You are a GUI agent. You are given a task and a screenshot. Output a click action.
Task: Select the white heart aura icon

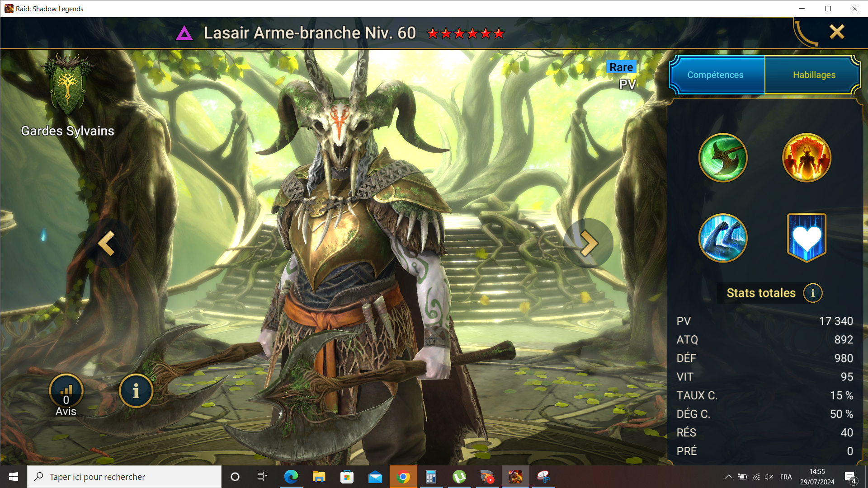click(807, 238)
